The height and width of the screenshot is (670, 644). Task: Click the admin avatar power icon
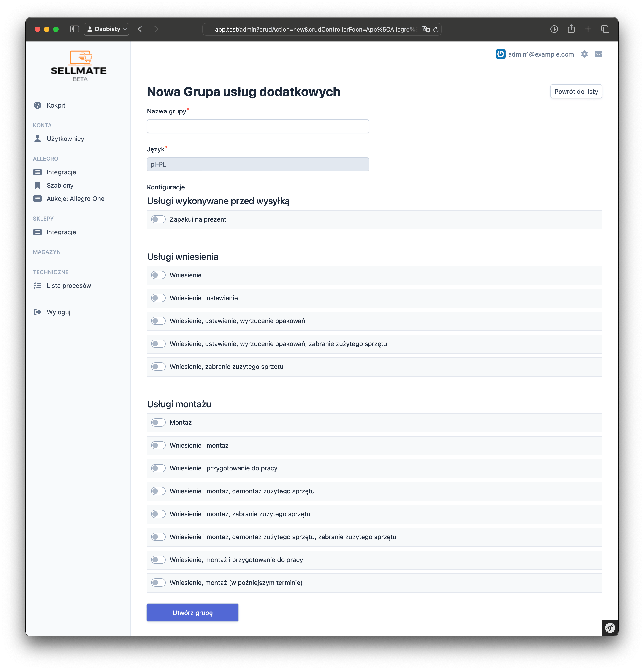coord(501,54)
